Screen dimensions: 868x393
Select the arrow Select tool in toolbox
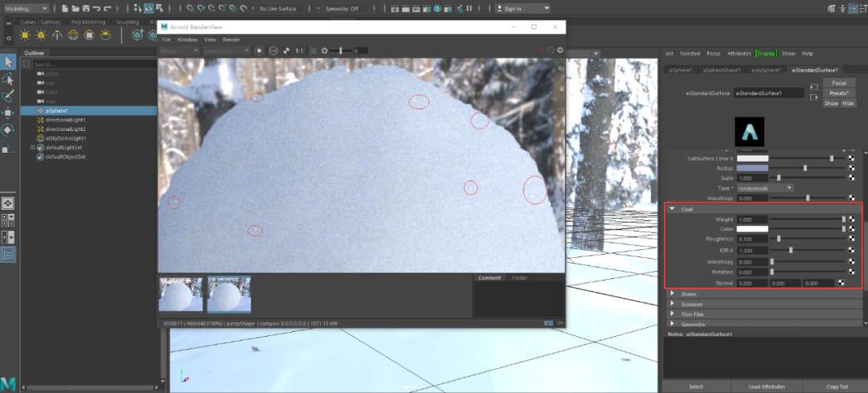point(8,62)
